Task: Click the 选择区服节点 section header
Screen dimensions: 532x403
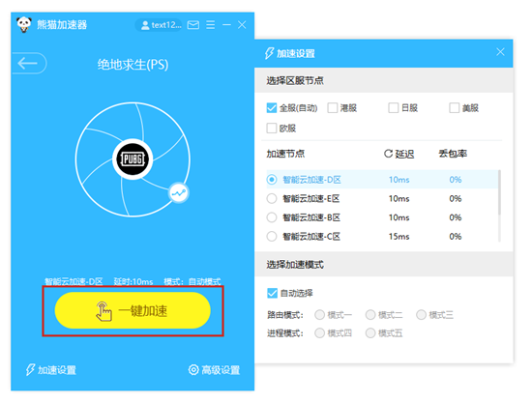Action: click(x=295, y=80)
